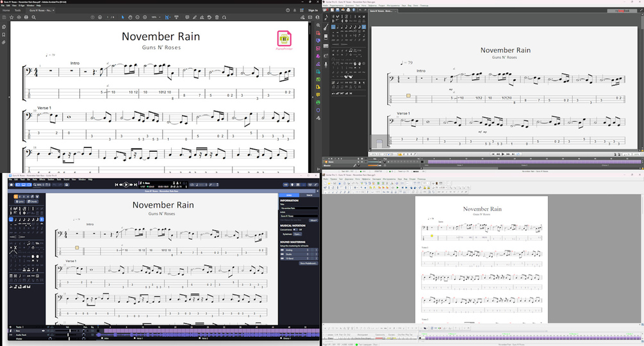This screenshot has width=644, height=346.
Task: Switch to TRACK tab in Guitar Pro 8 inspector
Action: (x=310, y=195)
